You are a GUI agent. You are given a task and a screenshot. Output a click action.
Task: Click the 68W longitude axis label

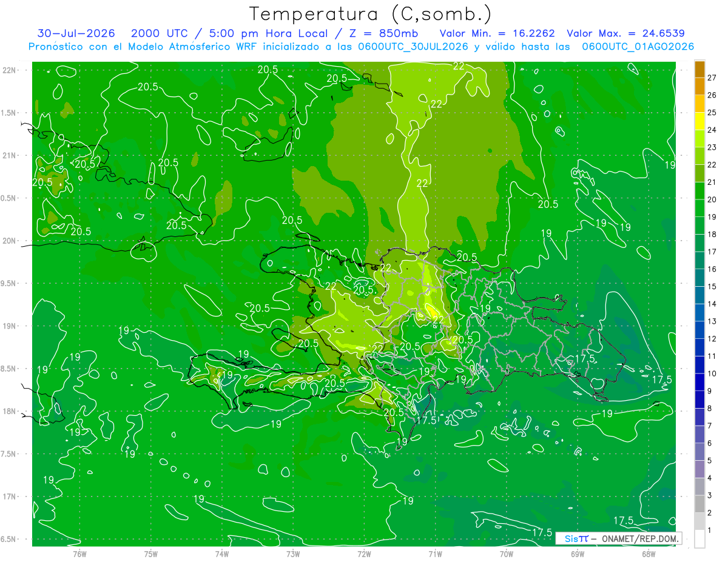[x=649, y=554]
